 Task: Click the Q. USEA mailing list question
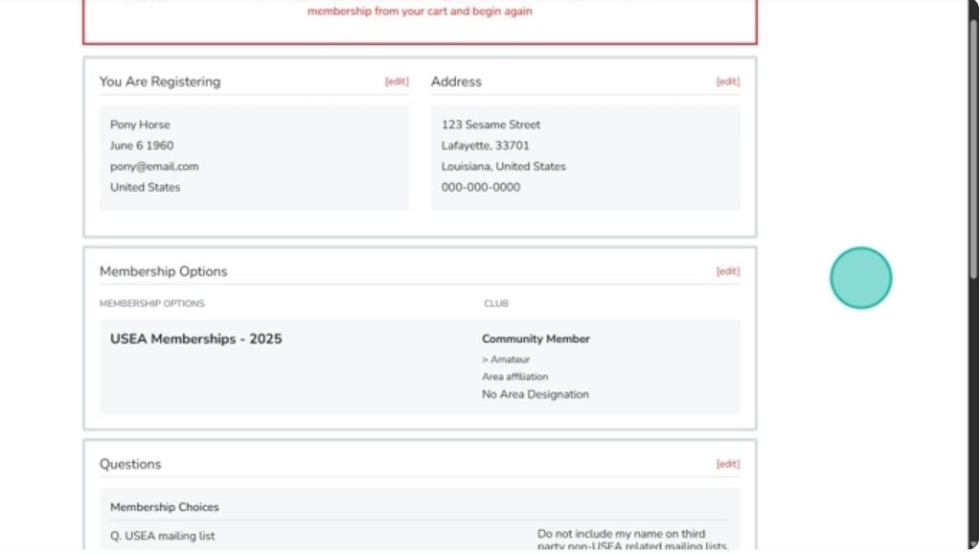[x=162, y=537]
